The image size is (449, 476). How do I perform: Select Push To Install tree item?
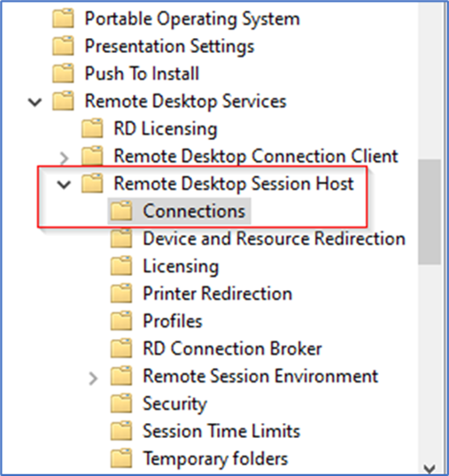[x=142, y=73]
